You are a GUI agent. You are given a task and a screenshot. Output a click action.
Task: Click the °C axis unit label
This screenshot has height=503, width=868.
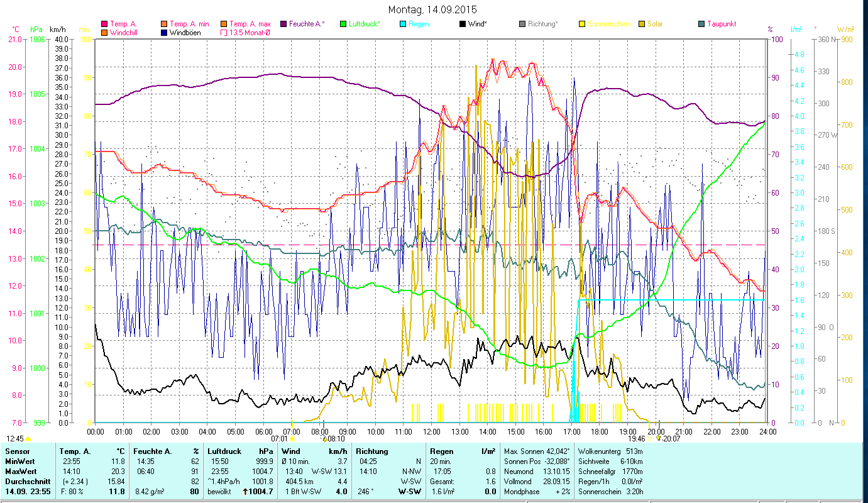pos(16,30)
